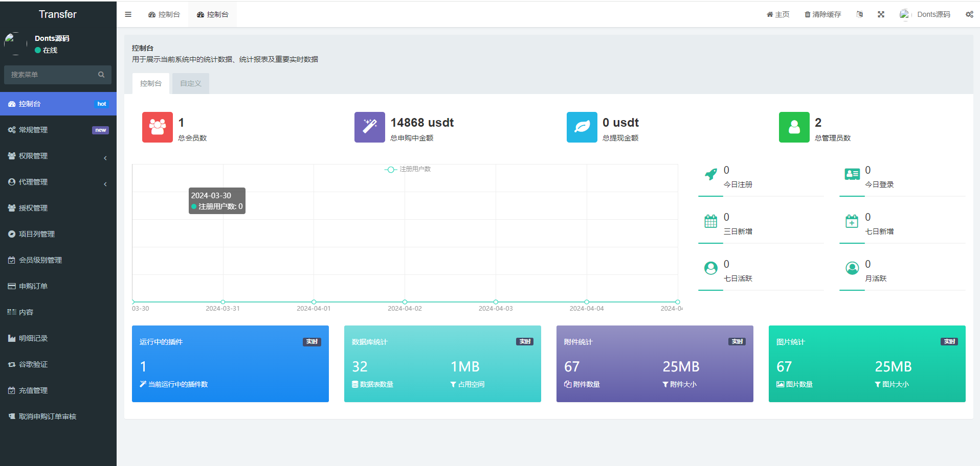Click the 取消申购订单审核 icon in sidebar
The image size is (980, 466).
12,416
